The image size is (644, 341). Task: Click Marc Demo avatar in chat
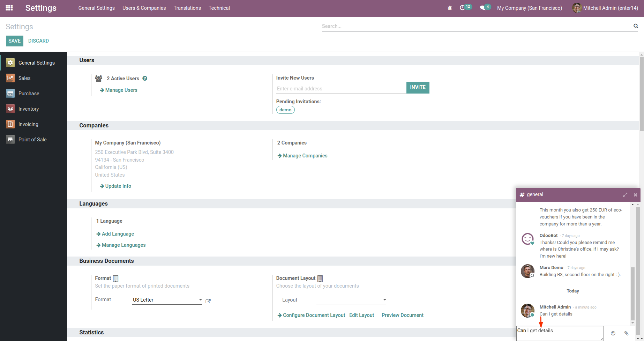(527, 271)
